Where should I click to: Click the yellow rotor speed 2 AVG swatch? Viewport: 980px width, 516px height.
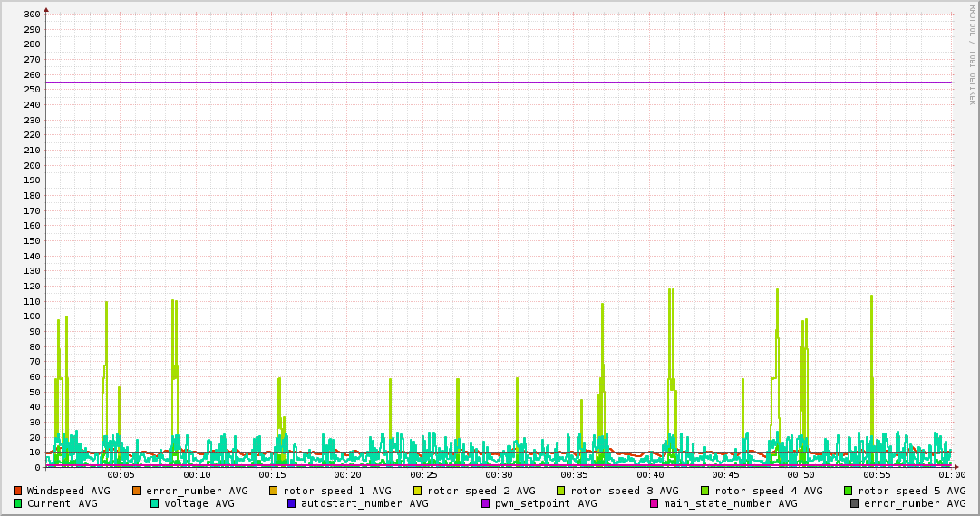click(x=418, y=491)
